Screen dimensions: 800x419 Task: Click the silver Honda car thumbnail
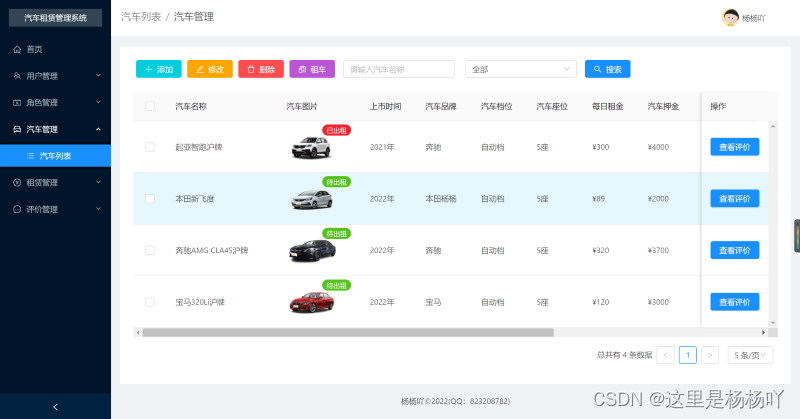point(311,199)
